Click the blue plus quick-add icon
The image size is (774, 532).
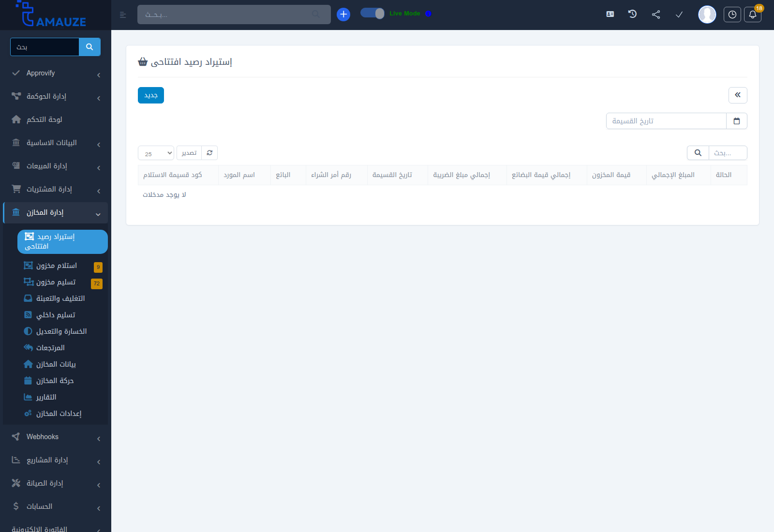(x=343, y=15)
